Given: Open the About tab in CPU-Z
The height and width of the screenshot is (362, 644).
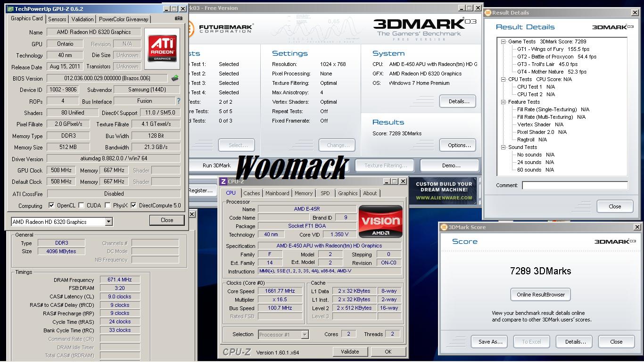Looking at the screenshot, I should click(370, 193).
